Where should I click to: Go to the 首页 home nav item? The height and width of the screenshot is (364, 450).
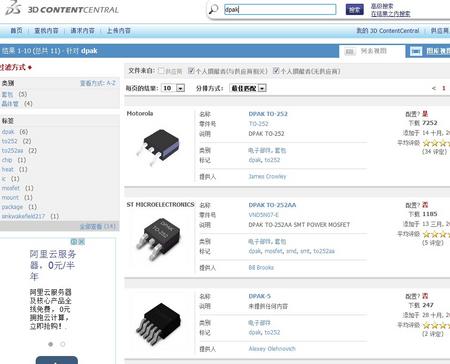16,31
